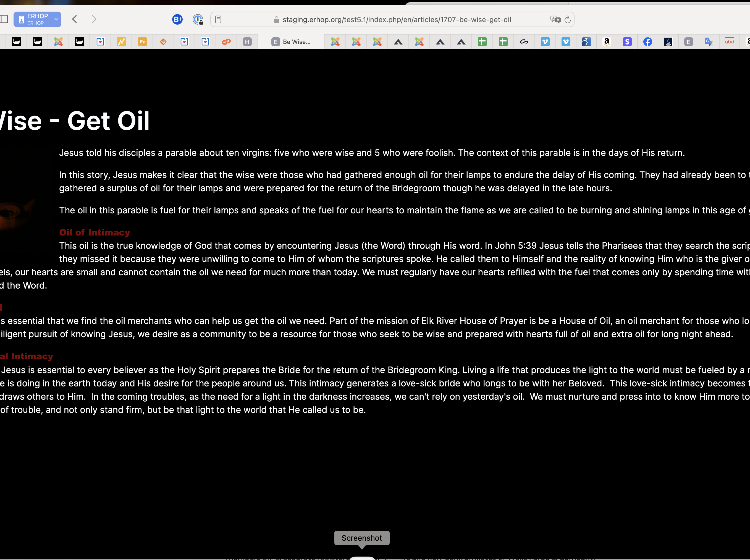Viewport: 750px width, 560px height.
Task: Click the Oil of Intimacy heading
Action: 95,232
